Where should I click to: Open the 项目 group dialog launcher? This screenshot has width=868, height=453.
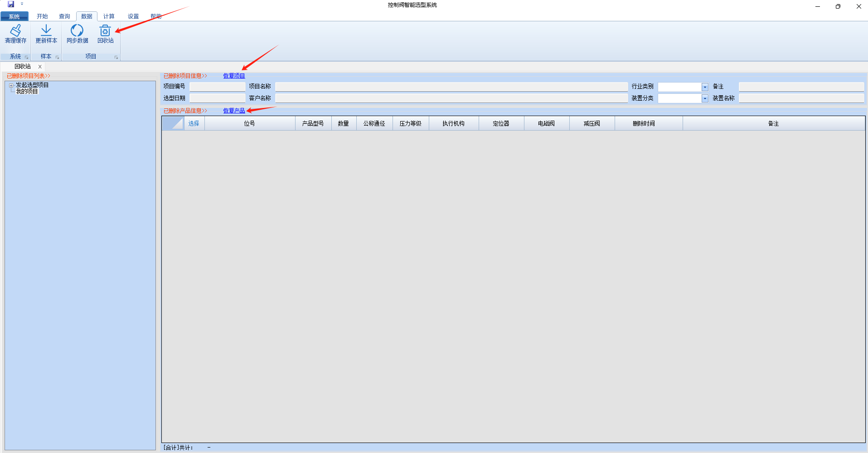116,57
